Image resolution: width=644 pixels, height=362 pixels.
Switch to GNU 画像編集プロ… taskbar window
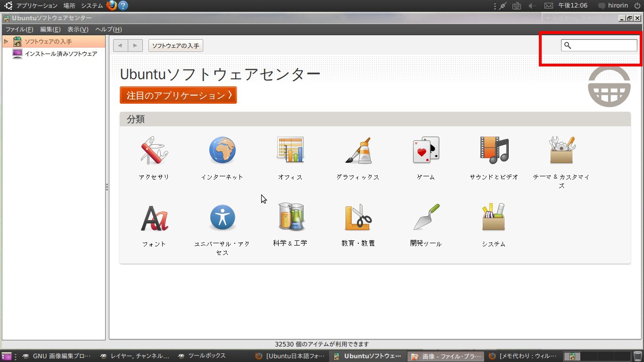tap(56, 356)
